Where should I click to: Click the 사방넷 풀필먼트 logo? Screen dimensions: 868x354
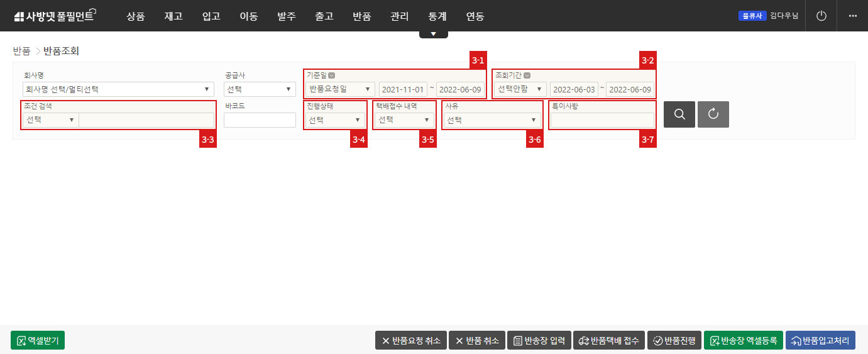pyautogui.click(x=54, y=16)
